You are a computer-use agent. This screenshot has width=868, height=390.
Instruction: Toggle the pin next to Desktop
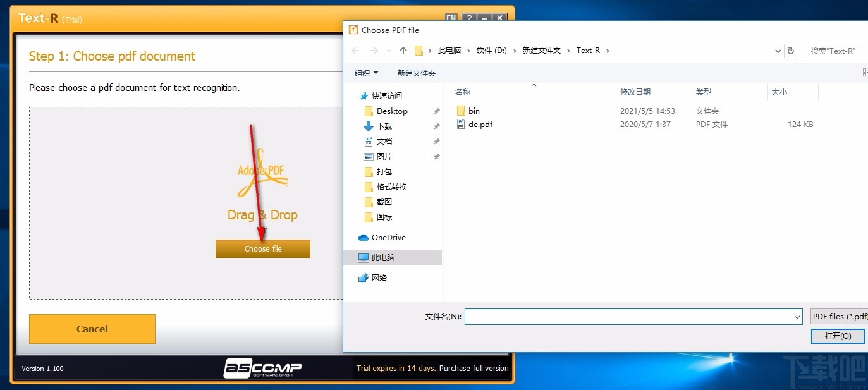(x=436, y=111)
